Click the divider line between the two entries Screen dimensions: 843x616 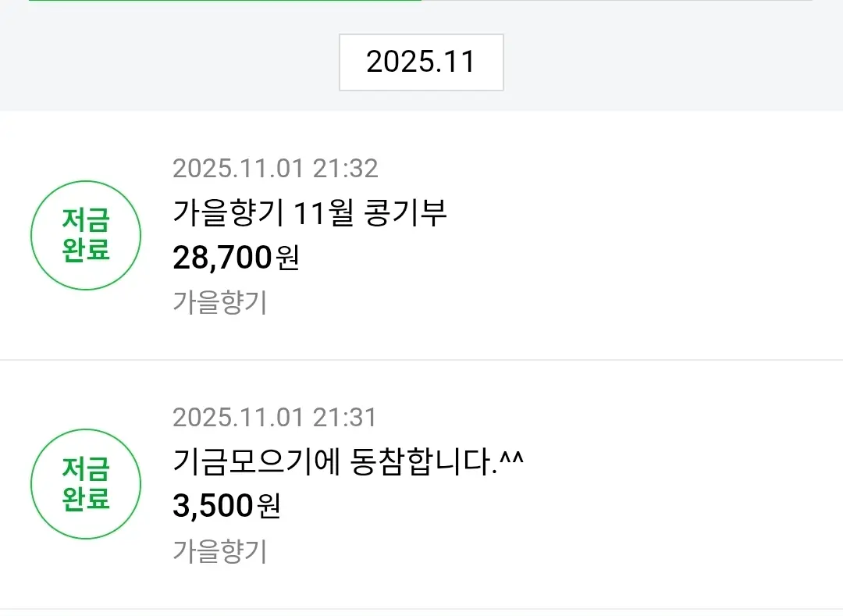[421, 360]
